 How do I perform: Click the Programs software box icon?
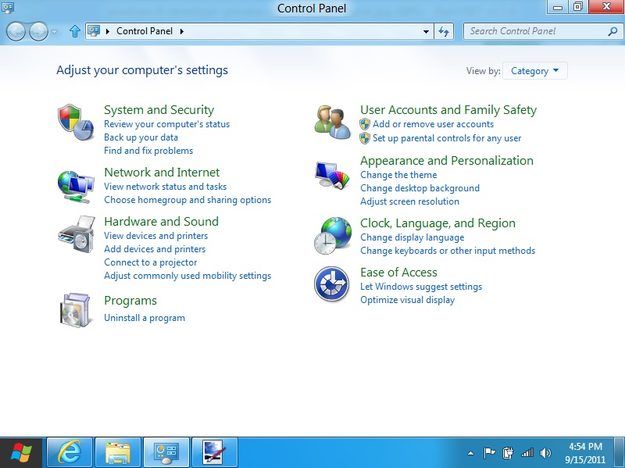[75, 310]
